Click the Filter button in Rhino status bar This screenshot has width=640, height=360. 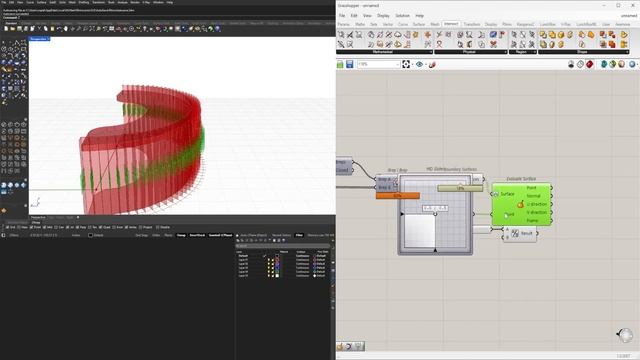click(x=299, y=235)
